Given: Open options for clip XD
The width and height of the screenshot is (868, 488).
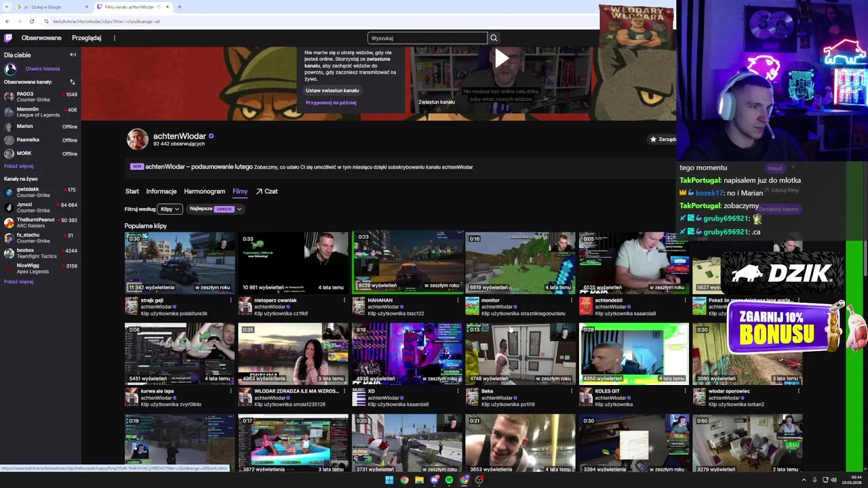Looking at the screenshot, I should point(458,391).
